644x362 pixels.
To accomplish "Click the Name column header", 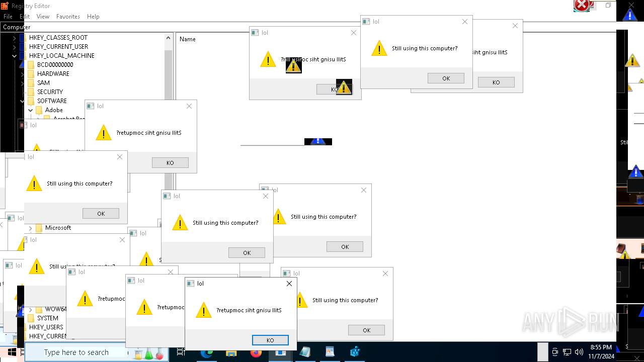I will click(x=188, y=39).
